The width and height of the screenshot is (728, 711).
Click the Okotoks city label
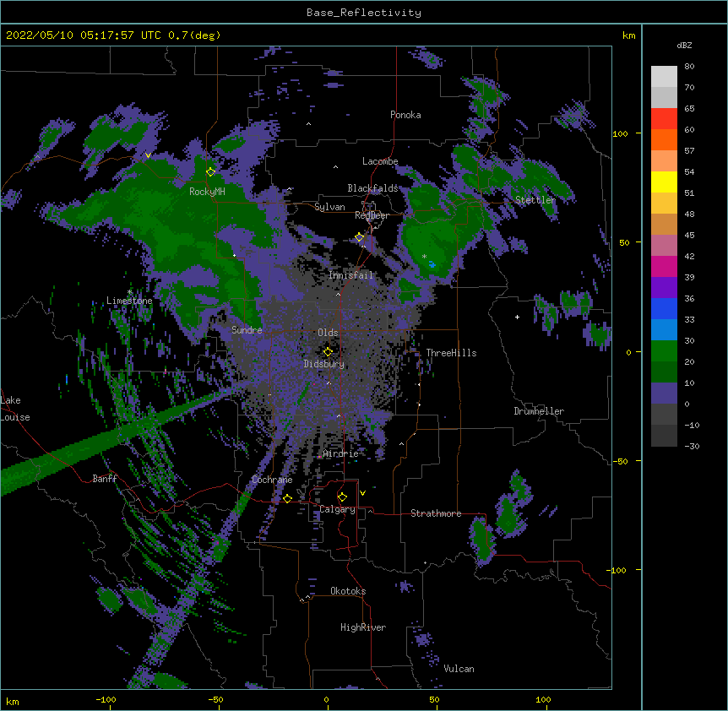point(348,591)
